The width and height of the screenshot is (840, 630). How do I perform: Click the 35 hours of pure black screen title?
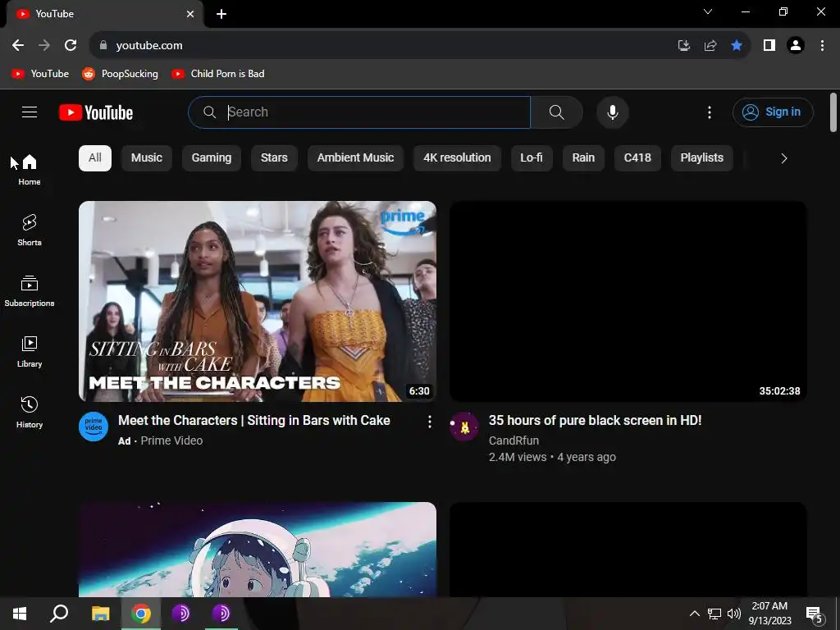(595, 421)
